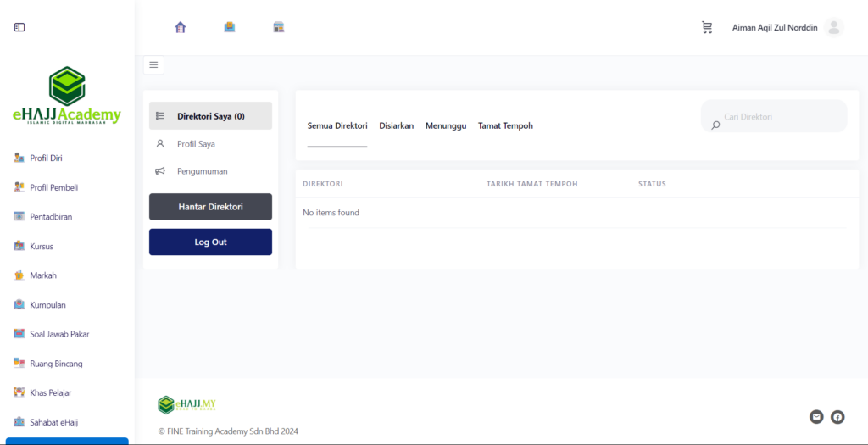868x445 pixels.
Task: Open Profil Diri in the sidebar
Action: tap(46, 158)
